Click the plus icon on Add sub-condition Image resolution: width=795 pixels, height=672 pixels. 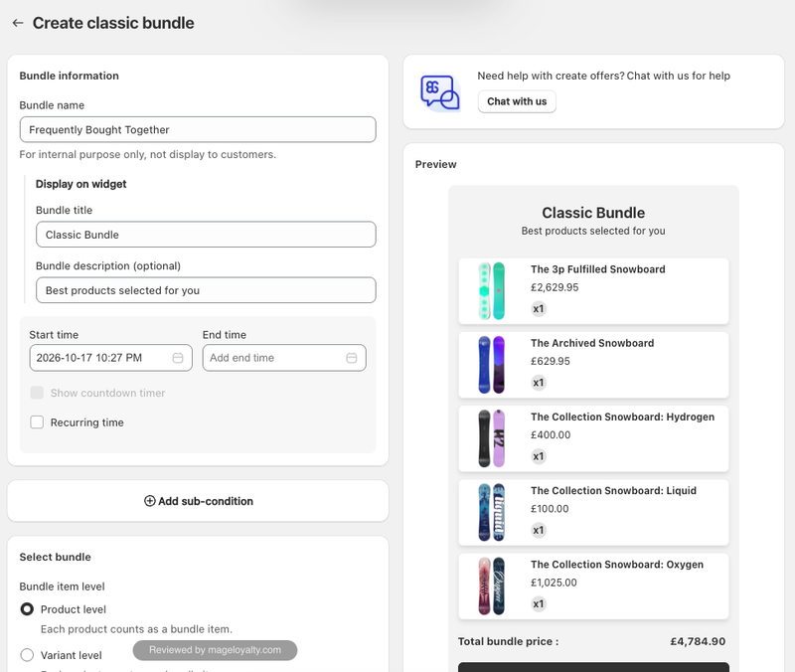click(150, 501)
